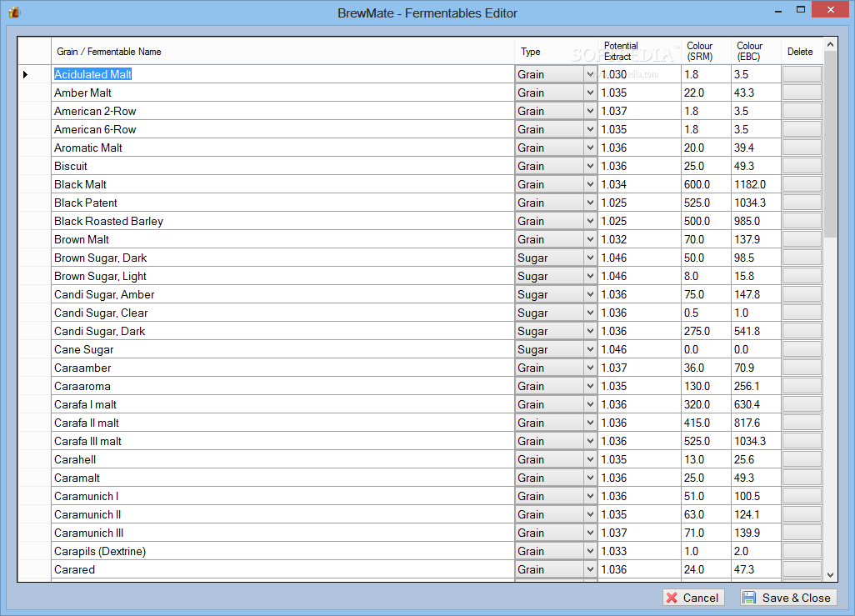Open Type dropdown for Brown Sugar, Dark
This screenshot has height=616, width=855.
click(x=590, y=258)
